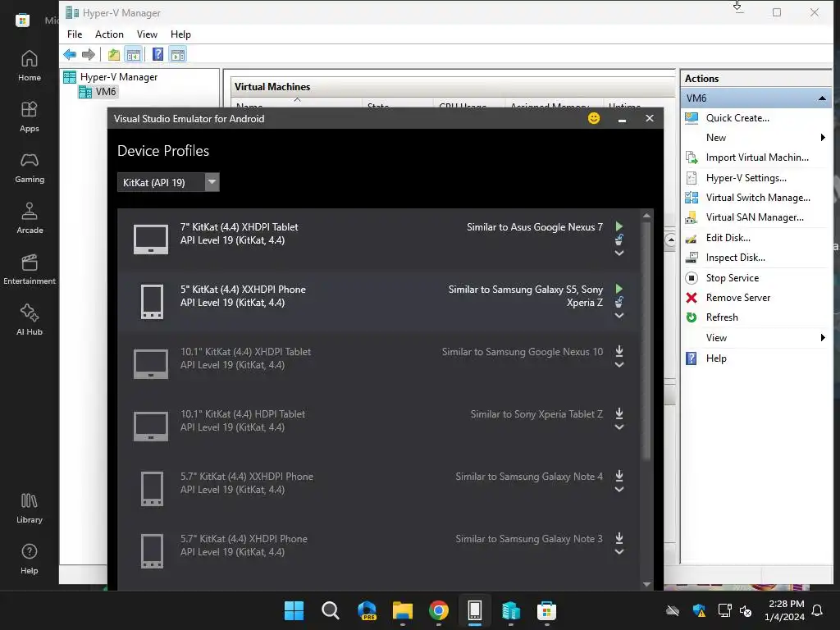The width and height of the screenshot is (840, 630).
Task: Expand details for 5.7" KitKat XXHDPI Phone
Action: tap(619, 490)
